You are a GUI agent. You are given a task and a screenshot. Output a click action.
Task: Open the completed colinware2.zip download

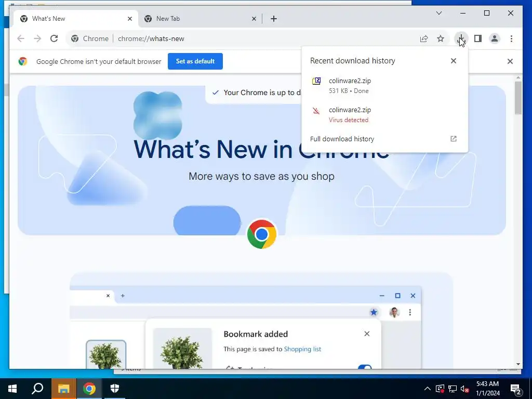[384, 86]
